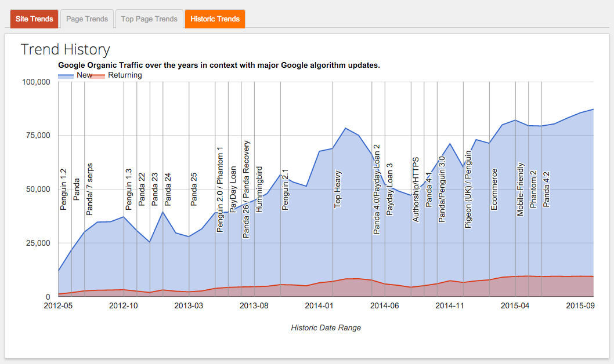The image size is (614, 364).
Task: Select the Panda 4.2 marker label
Action: [546, 189]
